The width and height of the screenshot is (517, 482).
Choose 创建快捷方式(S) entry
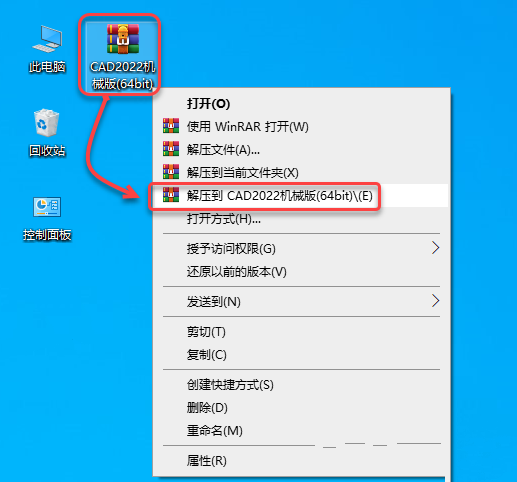tap(230, 384)
